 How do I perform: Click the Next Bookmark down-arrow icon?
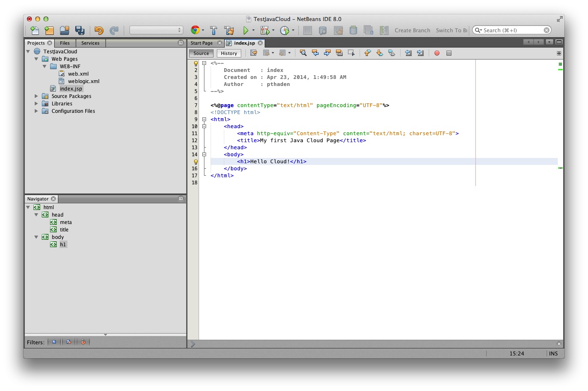[x=379, y=53]
